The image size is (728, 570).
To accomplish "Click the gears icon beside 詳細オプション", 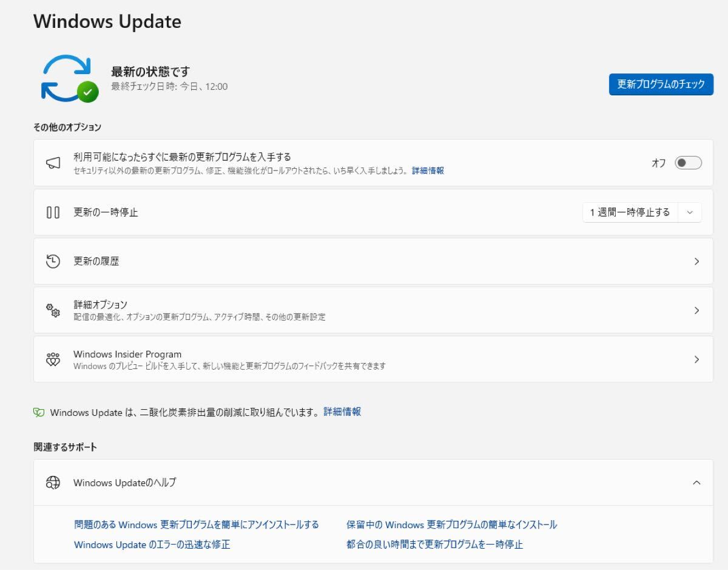I will [x=53, y=310].
